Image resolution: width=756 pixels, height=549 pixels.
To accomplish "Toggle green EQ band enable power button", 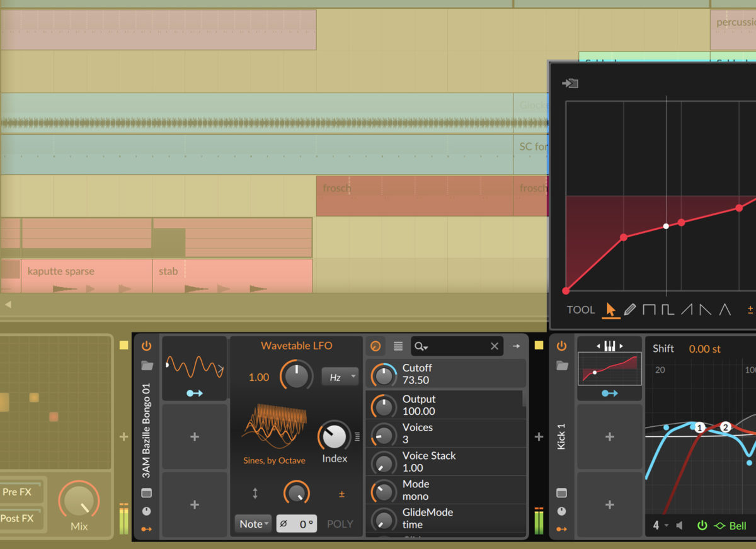I will [x=702, y=525].
